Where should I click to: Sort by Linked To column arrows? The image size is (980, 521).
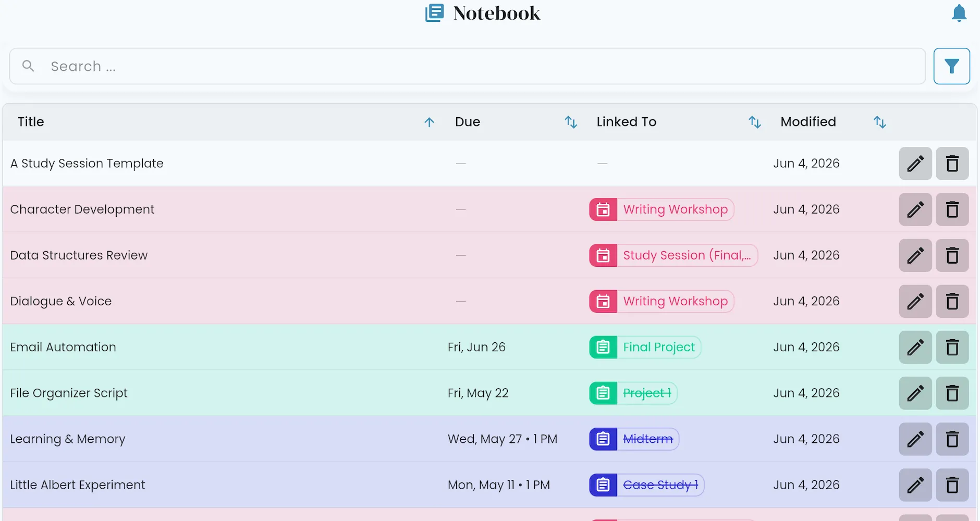pyautogui.click(x=755, y=122)
